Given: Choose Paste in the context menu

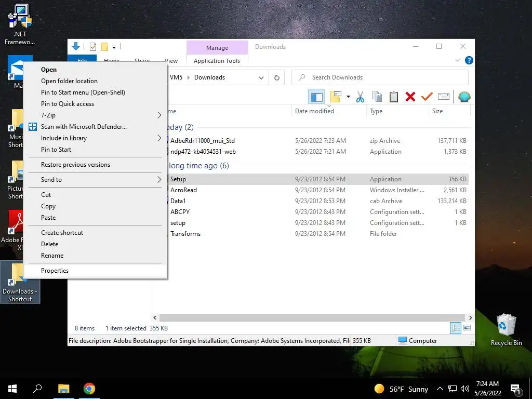Looking at the screenshot, I should 96,218.
